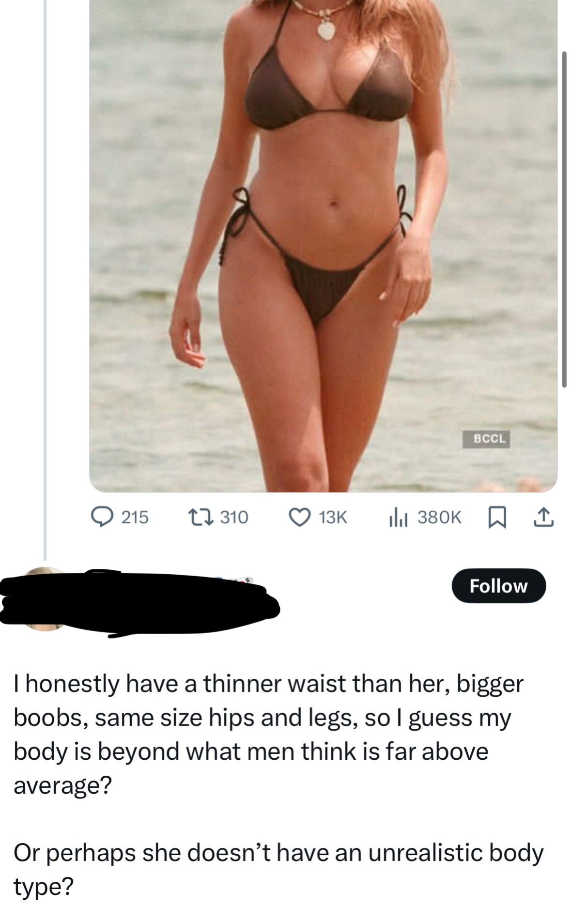Click the 380K views count
571x924 pixels.
(x=440, y=517)
